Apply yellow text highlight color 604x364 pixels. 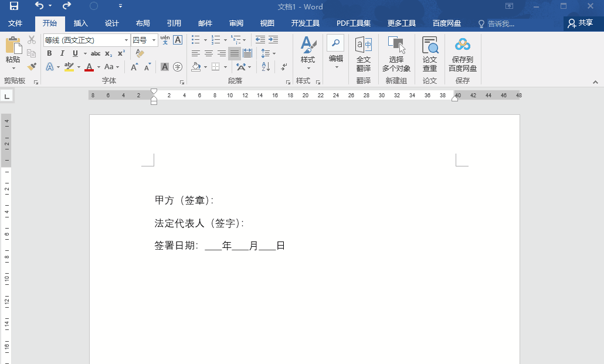[x=69, y=67]
